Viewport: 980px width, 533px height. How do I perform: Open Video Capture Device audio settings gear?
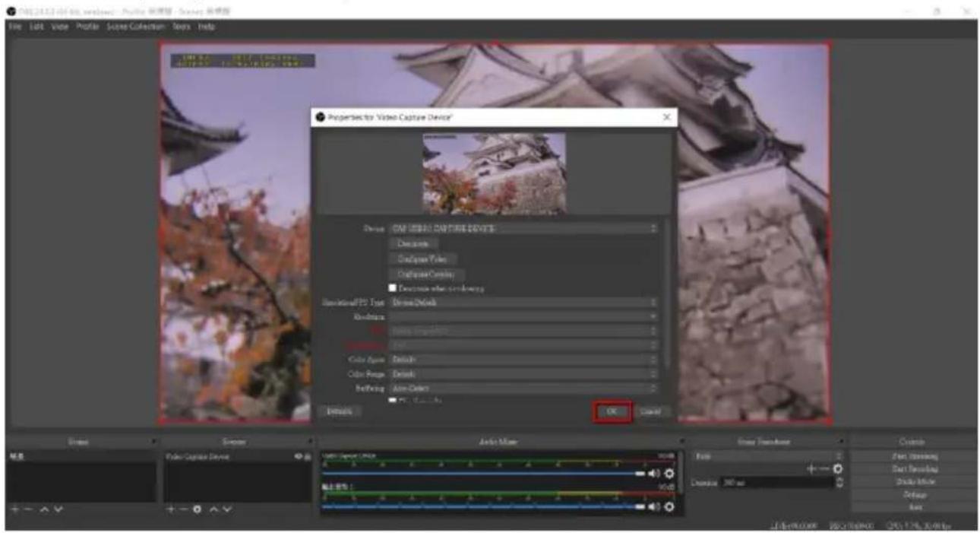tap(669, 473)
